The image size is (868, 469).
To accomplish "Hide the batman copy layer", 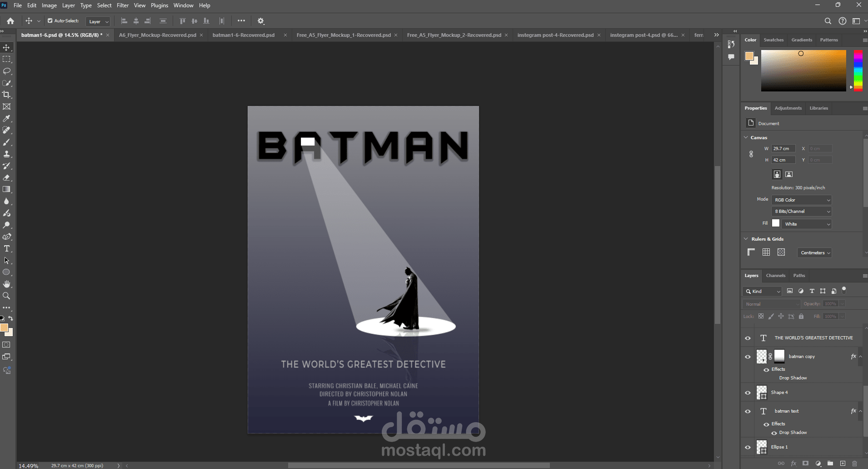I will coord(748,357).
